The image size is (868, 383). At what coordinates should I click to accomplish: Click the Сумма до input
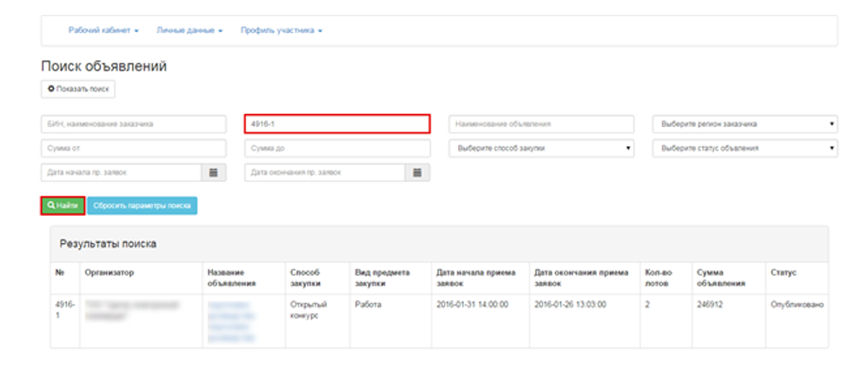(337, 149)
